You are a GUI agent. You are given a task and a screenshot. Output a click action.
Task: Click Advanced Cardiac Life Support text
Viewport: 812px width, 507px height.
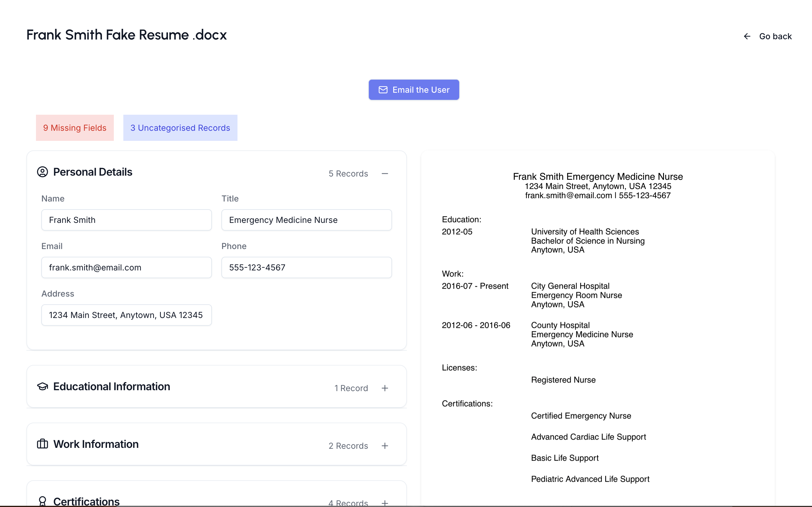click(588, 437)
